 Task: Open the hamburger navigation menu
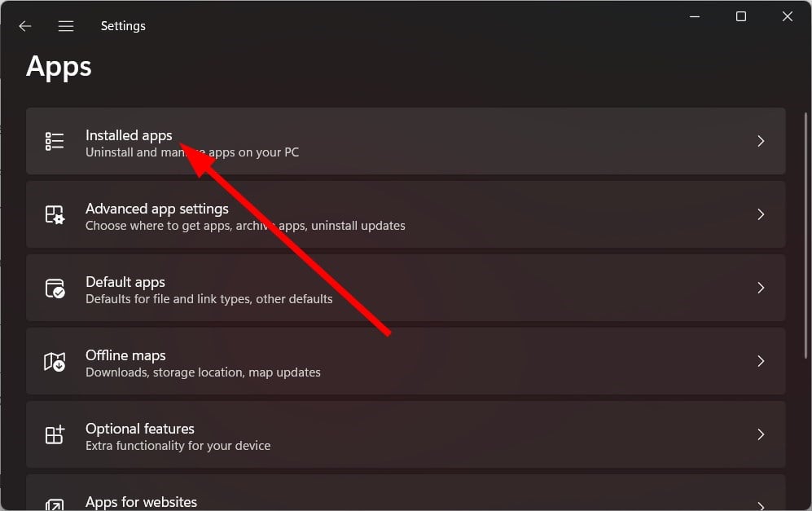click(66, 26)
